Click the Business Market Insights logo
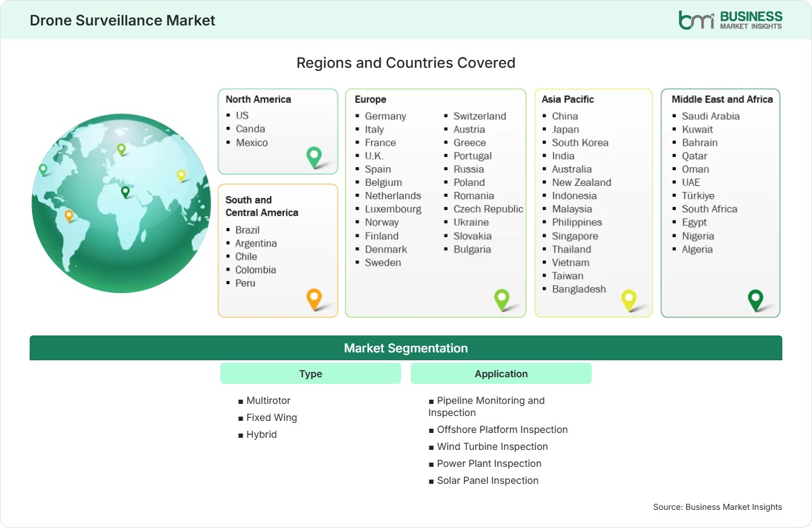The width and height of the screenshot is (812, 528). [x=730, y=20]
